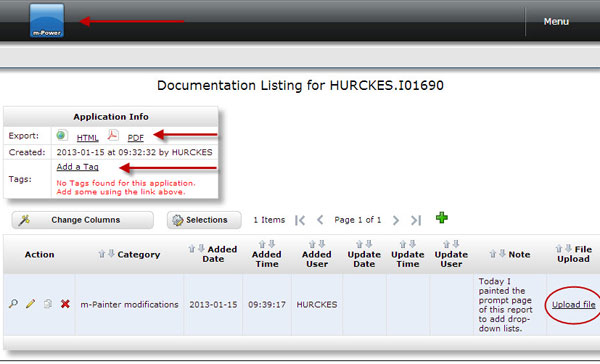Sort Update Date ascending arrow
Screen dimensions: 600x364
(359, 244)
